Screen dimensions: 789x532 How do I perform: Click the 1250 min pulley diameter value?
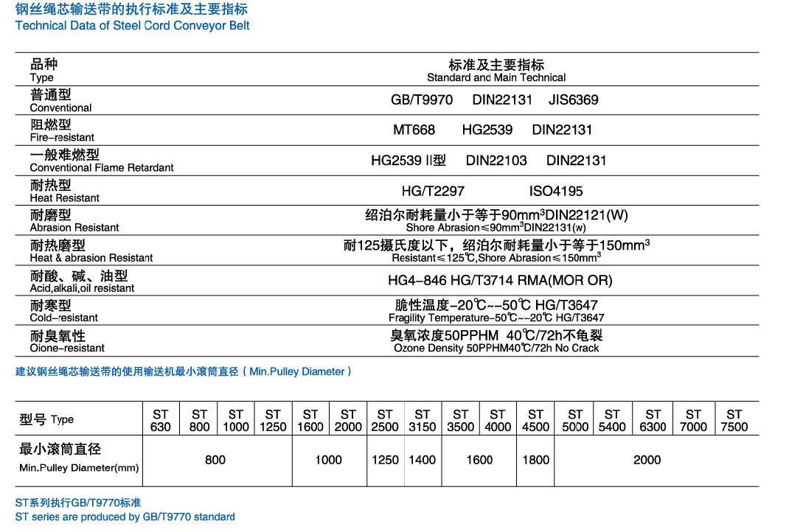click(x=385, y=460)
